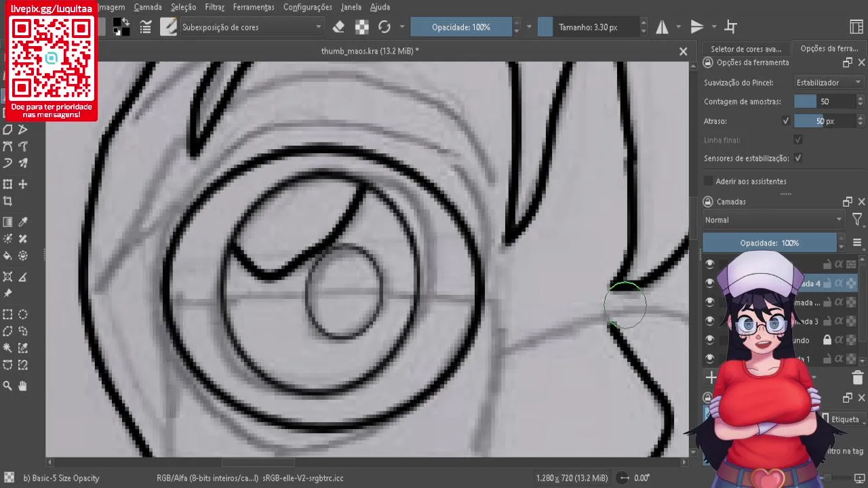
Task: Toggle Sensores de estabilização checkbox
Action: pyautogui.click(x=798, y=159)
